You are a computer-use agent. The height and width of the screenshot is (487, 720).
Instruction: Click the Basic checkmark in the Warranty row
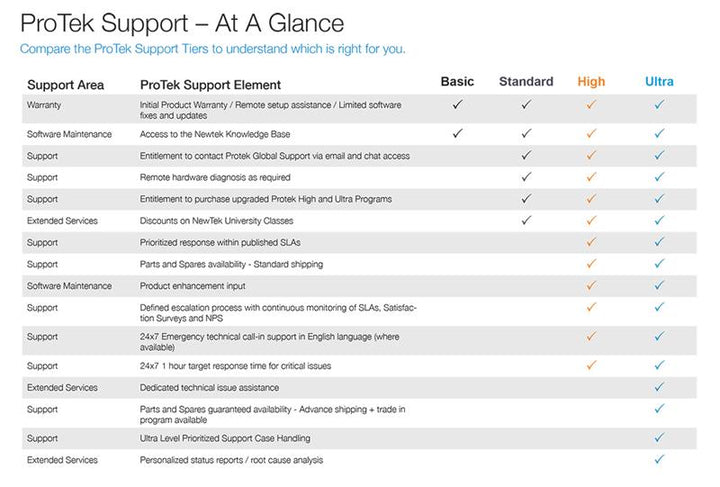pyautogui.click(x=458, y=104)
